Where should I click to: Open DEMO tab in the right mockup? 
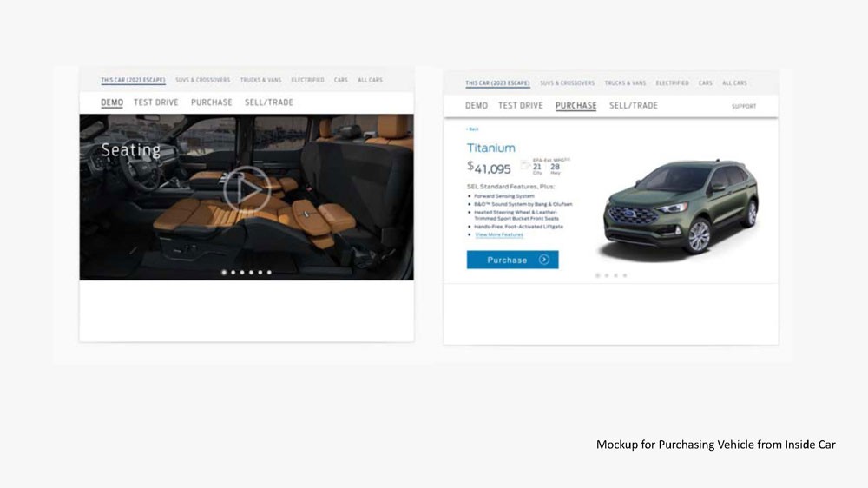click(476, 105)
